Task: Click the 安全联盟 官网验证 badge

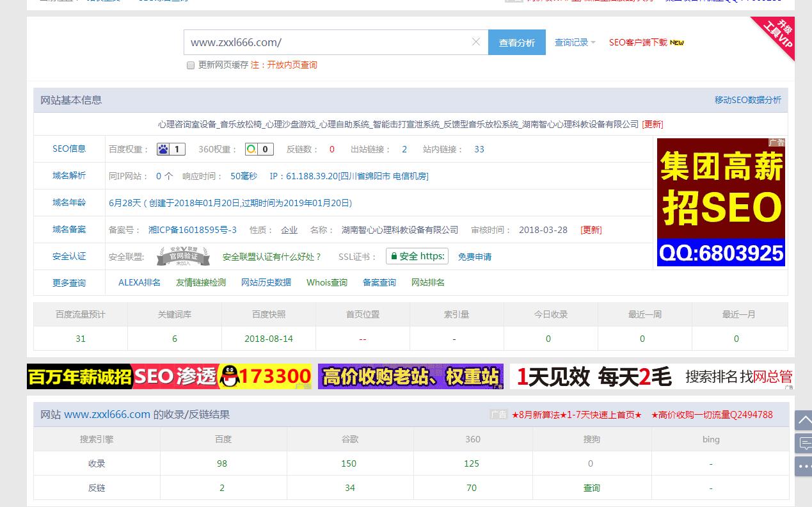Action: coord(183,256)
